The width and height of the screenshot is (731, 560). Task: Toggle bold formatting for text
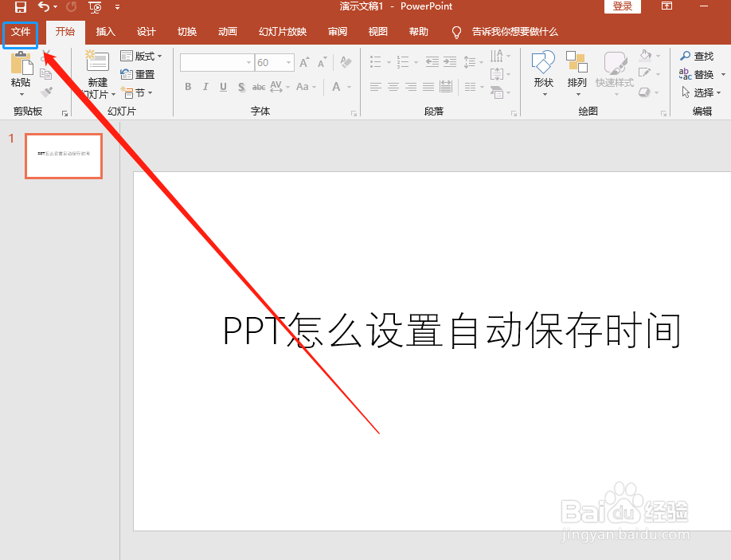coord(188,87)
